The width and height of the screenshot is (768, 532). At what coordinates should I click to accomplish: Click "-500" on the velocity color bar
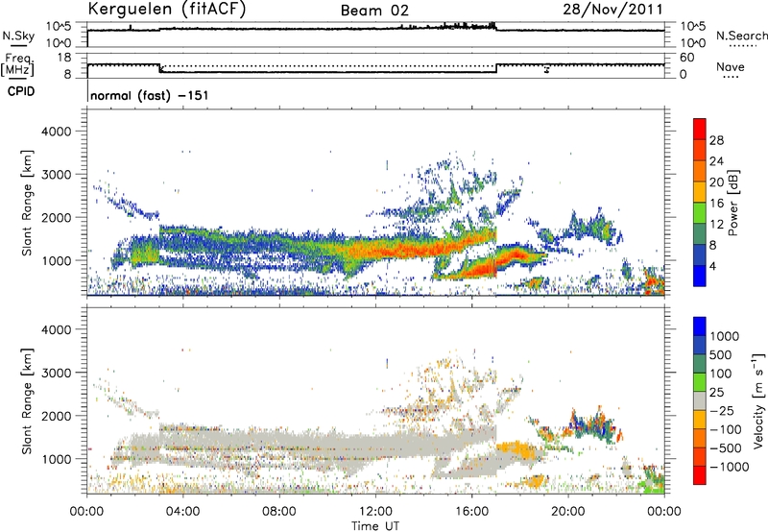point(726,448)
